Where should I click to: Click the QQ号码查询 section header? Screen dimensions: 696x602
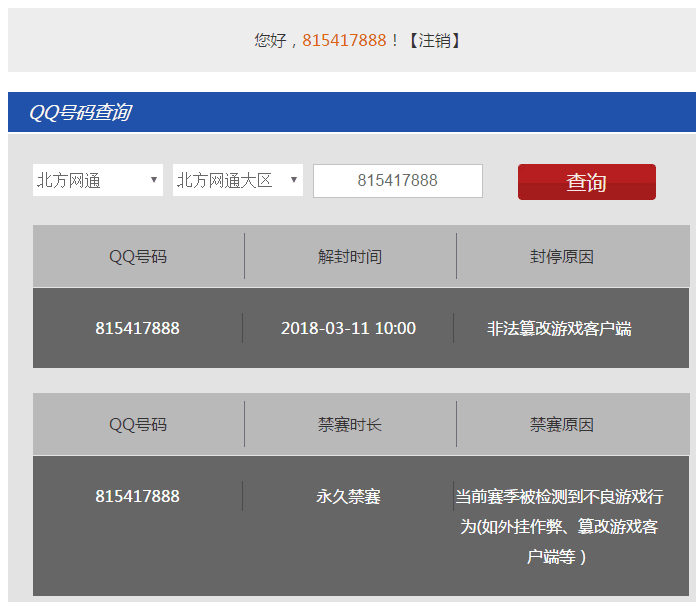tap(80, 112)
